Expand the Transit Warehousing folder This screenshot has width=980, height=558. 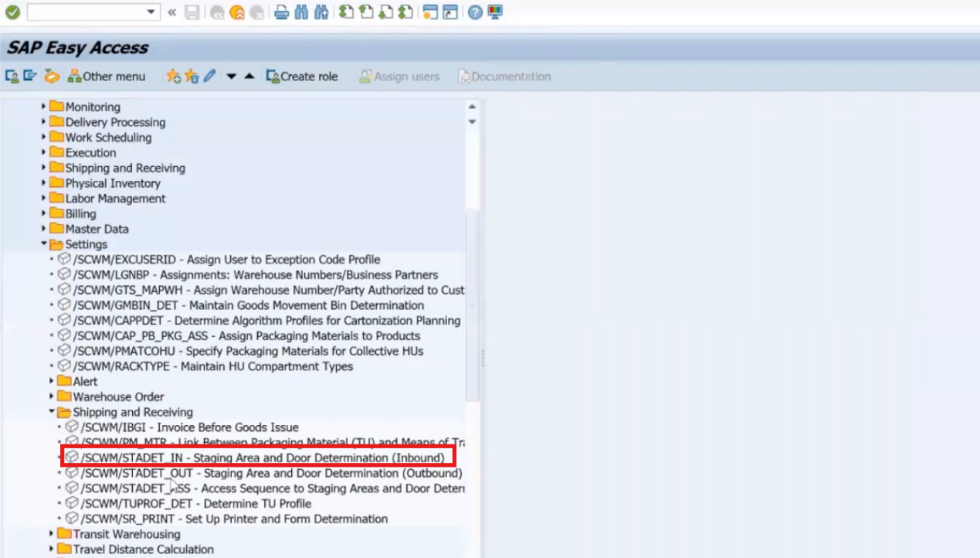52,534
